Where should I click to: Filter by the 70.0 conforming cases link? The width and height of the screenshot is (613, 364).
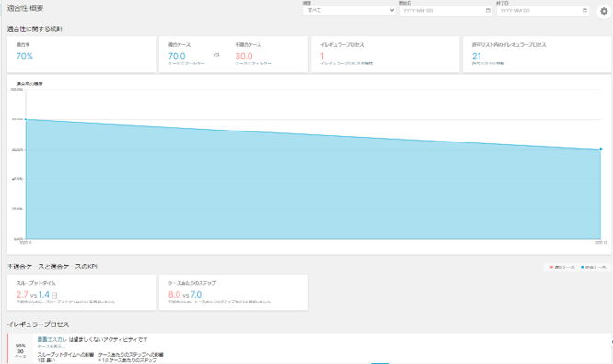coord(187,63)
